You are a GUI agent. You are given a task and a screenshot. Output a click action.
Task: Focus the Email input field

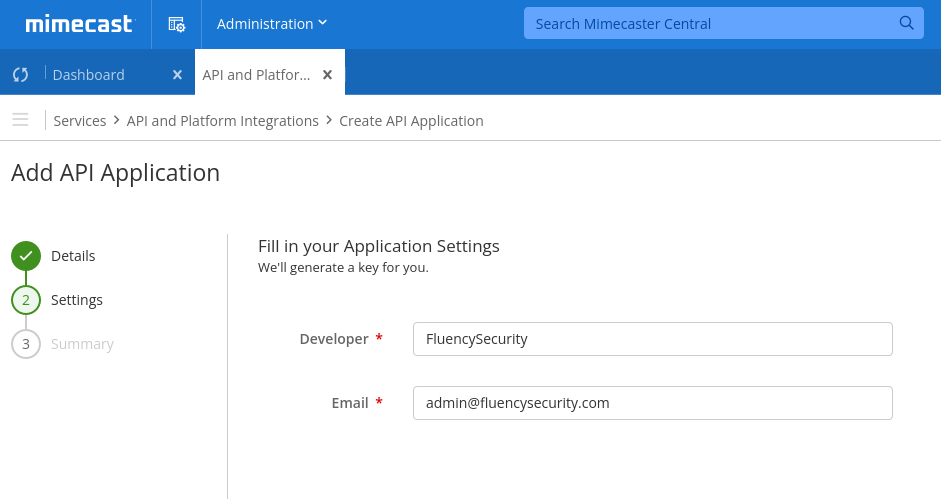tap(653, 403)
